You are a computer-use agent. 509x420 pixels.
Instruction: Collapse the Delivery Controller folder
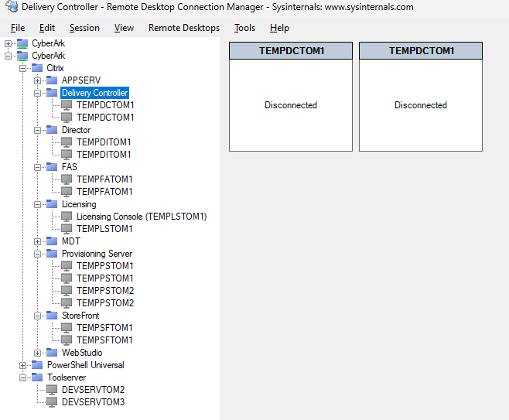pos(38,93)
